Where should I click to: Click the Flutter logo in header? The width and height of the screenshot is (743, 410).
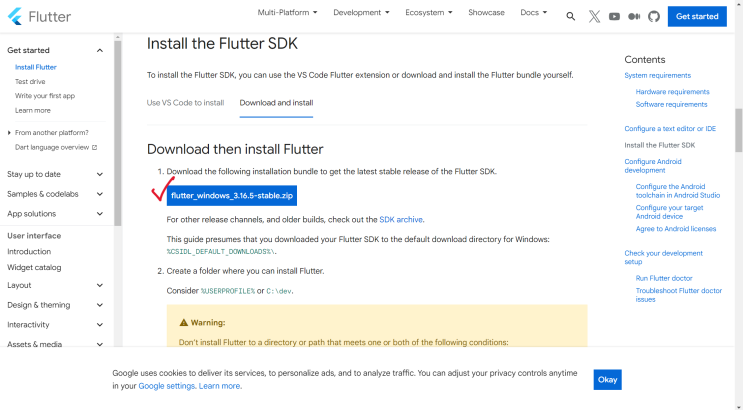point(39,17)
